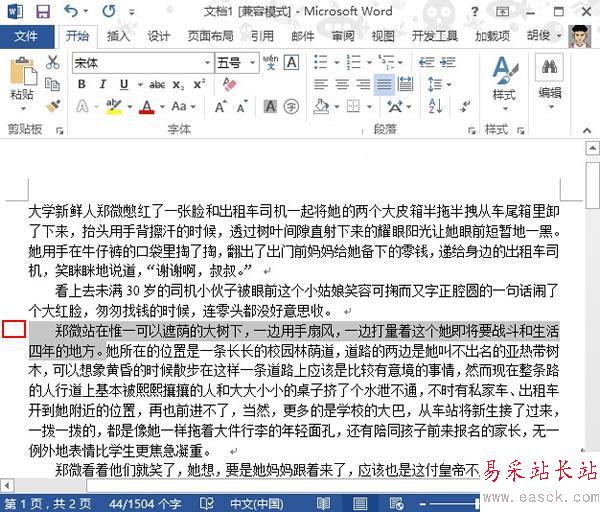
Task: Open the Styles gallery icon
Action: (504, 70)
